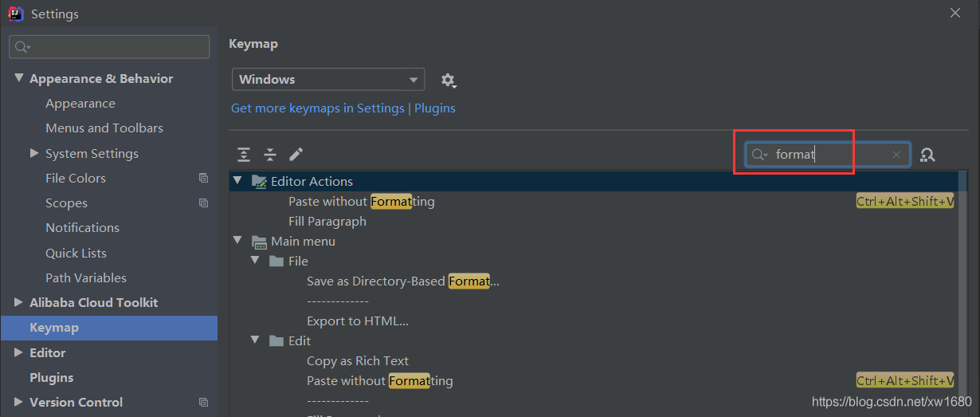Select Export to HTML action row
Viewport: 980px width, 417px height.
pos(358,321)
